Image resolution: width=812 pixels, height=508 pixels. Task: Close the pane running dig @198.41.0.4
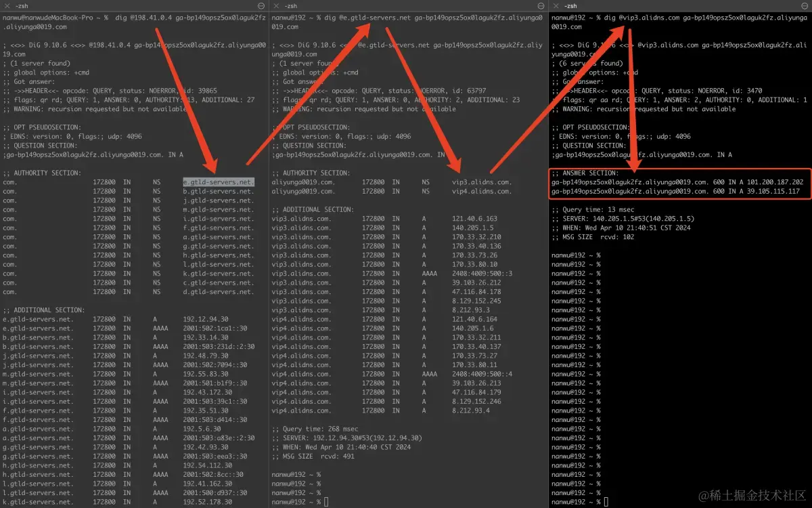7,5
